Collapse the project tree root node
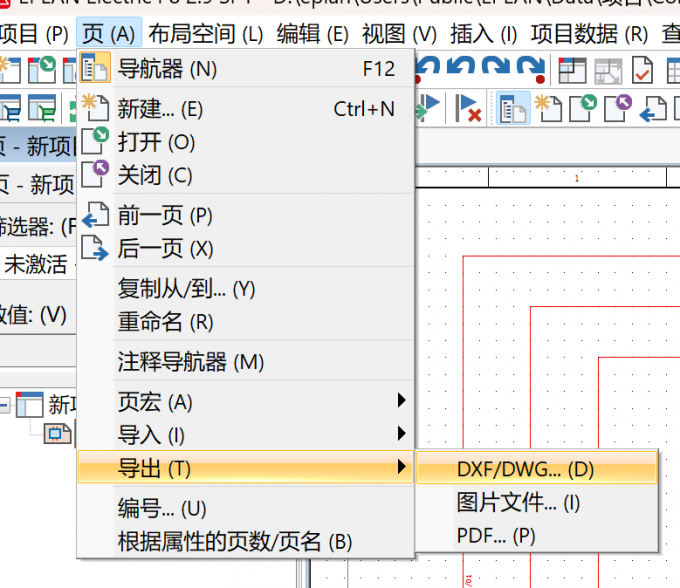The width and height of the screenshot is (680, 588). [x=5, y=405]
